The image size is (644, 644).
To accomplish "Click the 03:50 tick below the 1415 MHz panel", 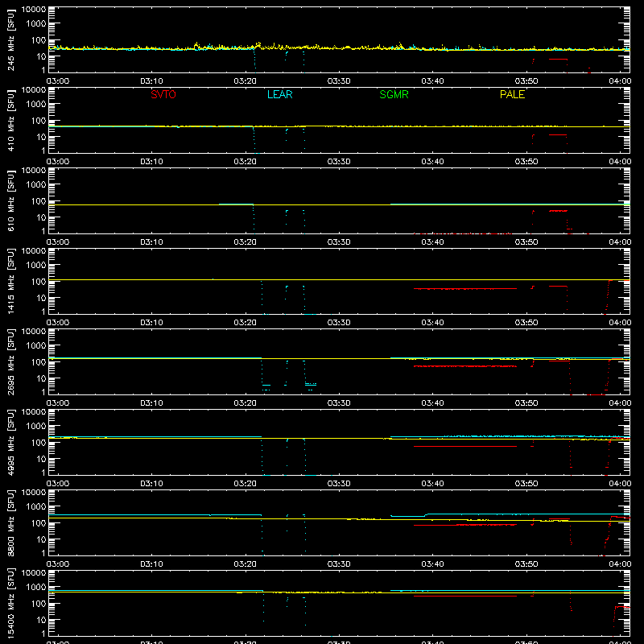I will (526, 323).
